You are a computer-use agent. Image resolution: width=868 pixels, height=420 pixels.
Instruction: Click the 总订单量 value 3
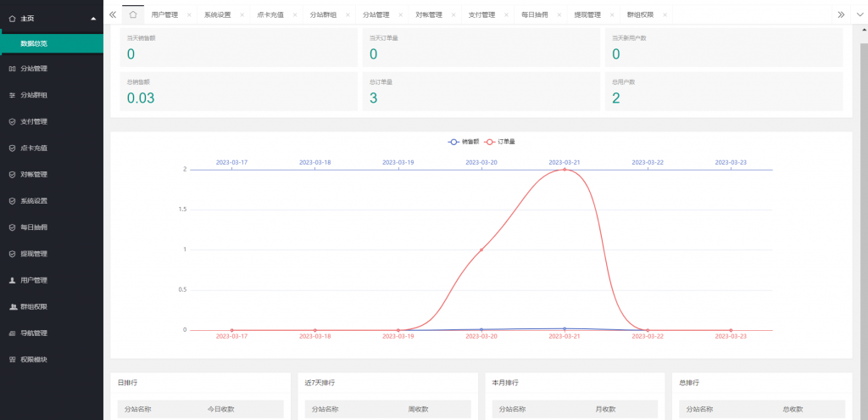pos(373,98)
